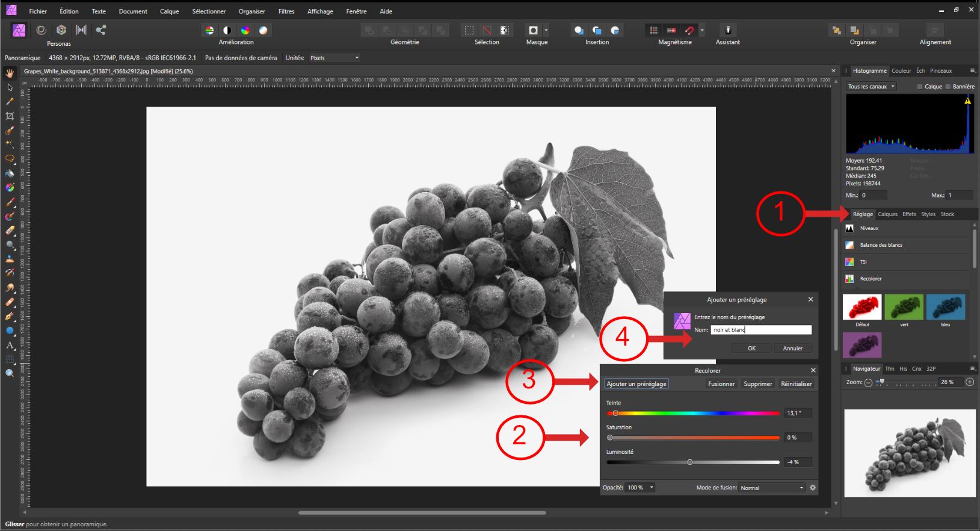980x531 pixels.
Task: Select the Ellipse shape tool
Action: click(10, 331)
